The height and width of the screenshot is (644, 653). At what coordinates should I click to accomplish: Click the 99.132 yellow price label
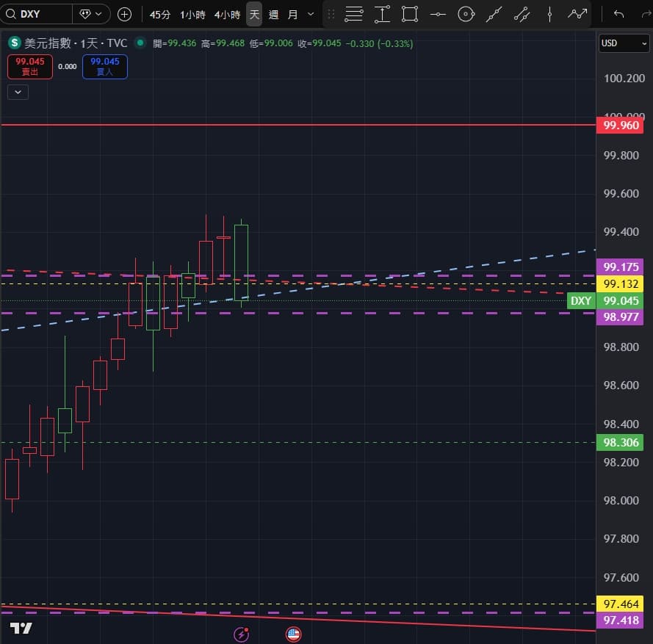click(x=620, y=284)
